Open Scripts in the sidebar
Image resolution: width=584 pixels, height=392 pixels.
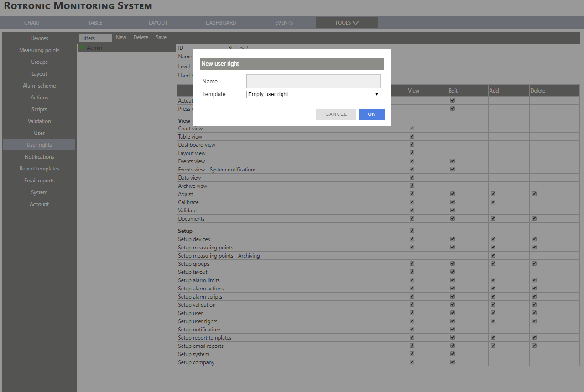coord(39,109)
